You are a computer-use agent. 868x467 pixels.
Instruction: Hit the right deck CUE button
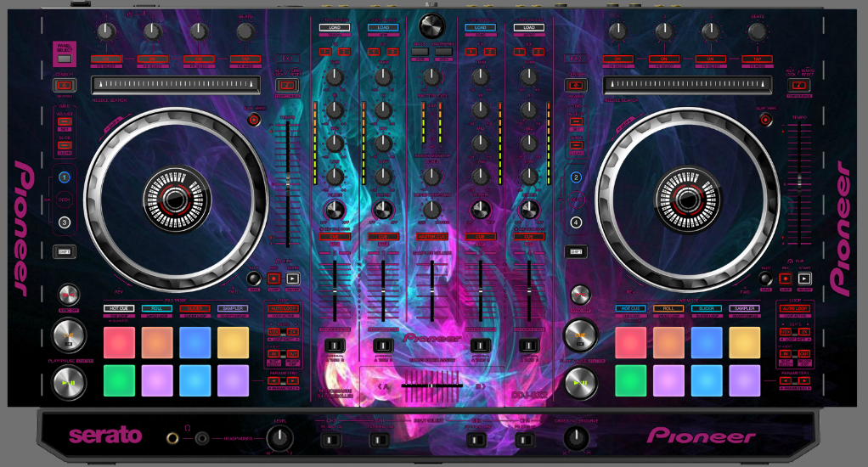[x=580, y=335]
